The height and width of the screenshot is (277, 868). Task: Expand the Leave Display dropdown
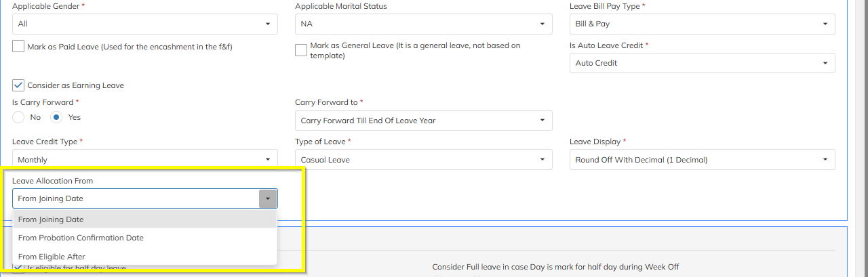tap(702, 160)
